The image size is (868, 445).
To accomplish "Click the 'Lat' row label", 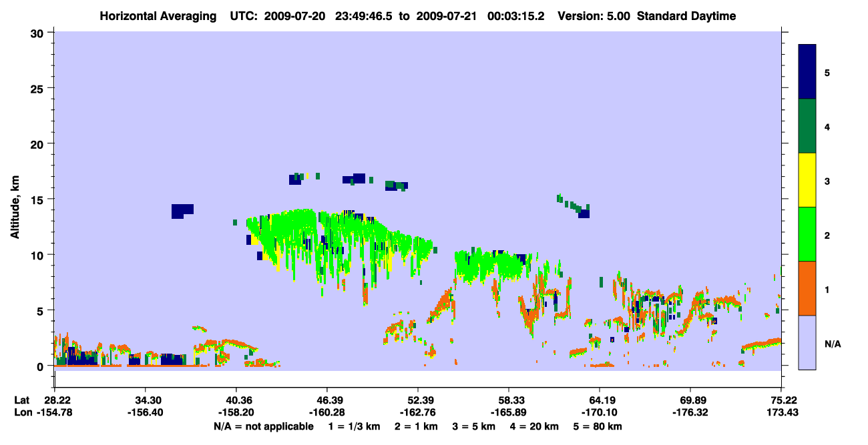I will 22,400.
